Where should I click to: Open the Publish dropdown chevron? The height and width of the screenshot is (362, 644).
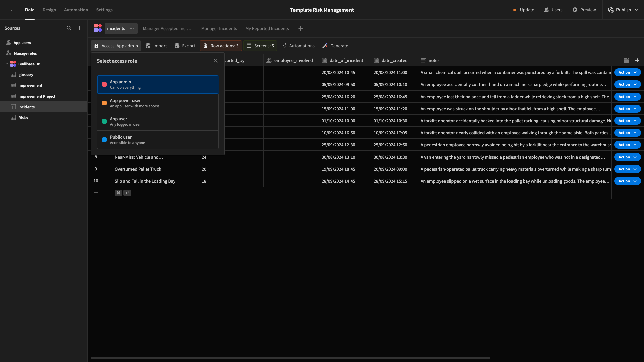pos(636,10)
